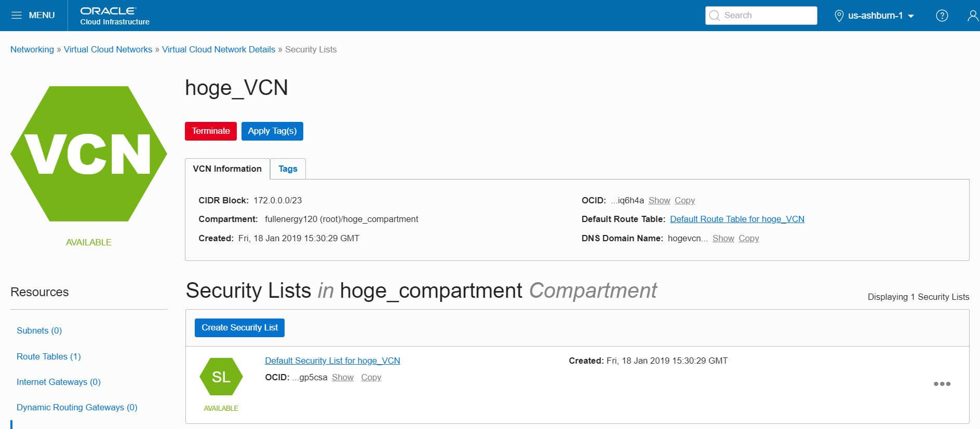Click the VCN Created date Fri, 18 Jan 2019
The image size is (980, 429).
pyautogui.click(x=299, y=238)
